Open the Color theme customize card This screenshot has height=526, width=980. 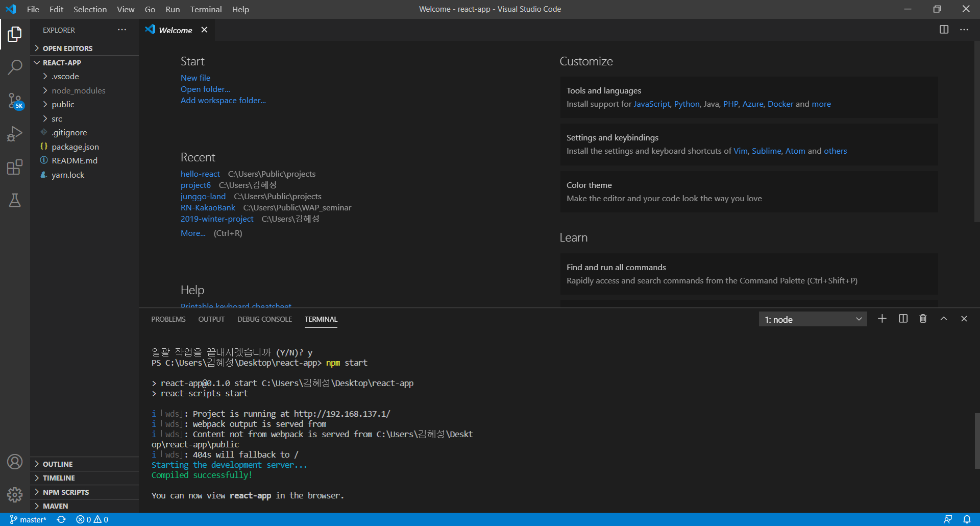point(749,192)
